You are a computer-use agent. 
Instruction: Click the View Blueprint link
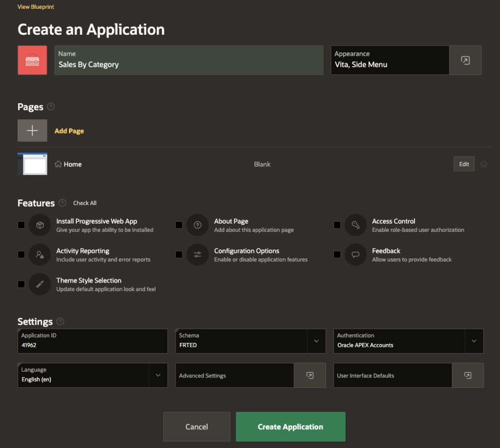click(36, 7)
